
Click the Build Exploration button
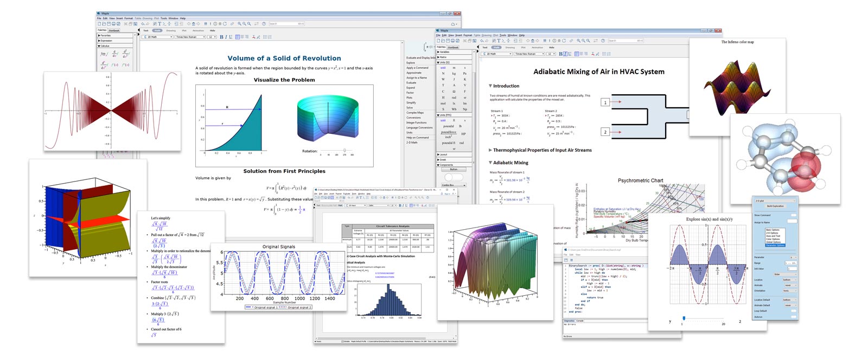775,206
